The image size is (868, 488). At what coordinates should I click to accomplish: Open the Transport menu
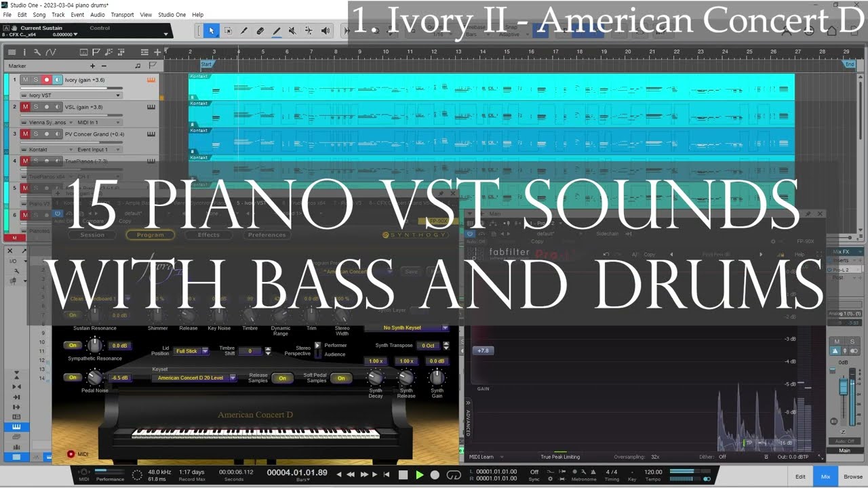pos(122,14)
